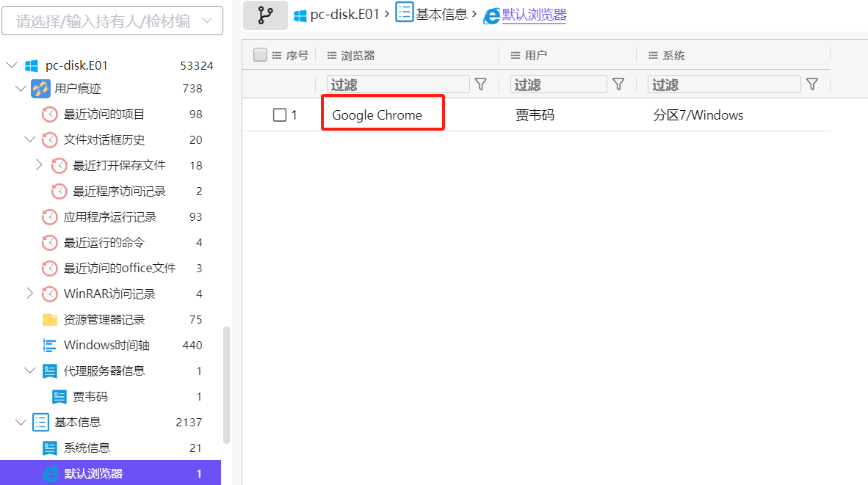Click the 基本信息 list icon in breadcrumb

click(x=404, y=12)
